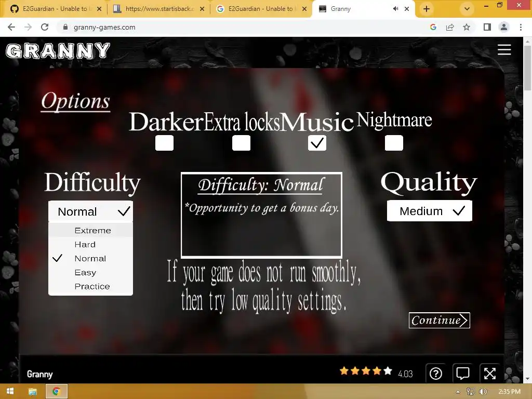Show hidden system tray icons
Screen dimensions: 532x399
(458, 392)
